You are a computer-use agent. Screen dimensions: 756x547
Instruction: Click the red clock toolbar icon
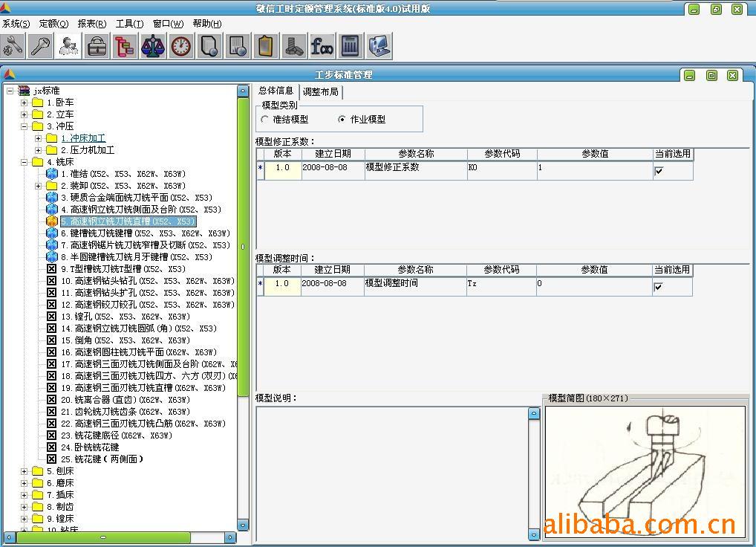181,46
